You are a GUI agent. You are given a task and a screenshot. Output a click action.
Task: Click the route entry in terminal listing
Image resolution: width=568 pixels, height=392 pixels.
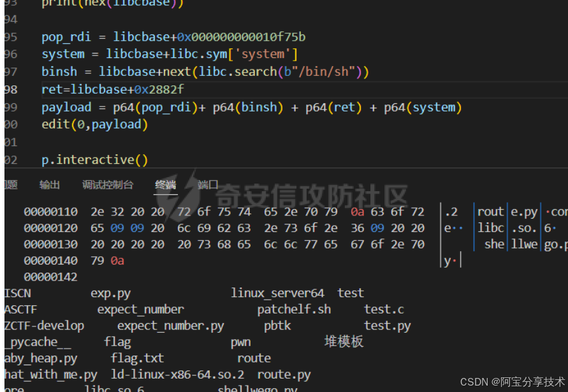(254, 359)
